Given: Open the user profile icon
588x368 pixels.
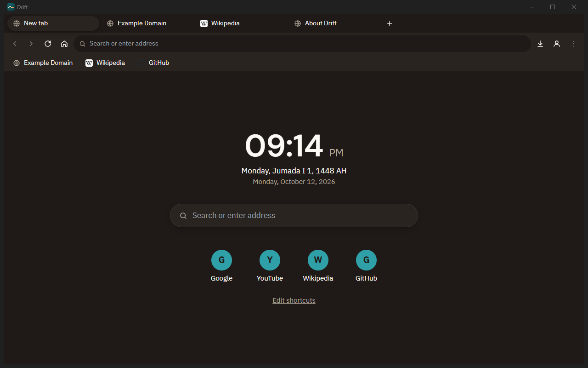Looking at the screenshot, I should 557,44.
